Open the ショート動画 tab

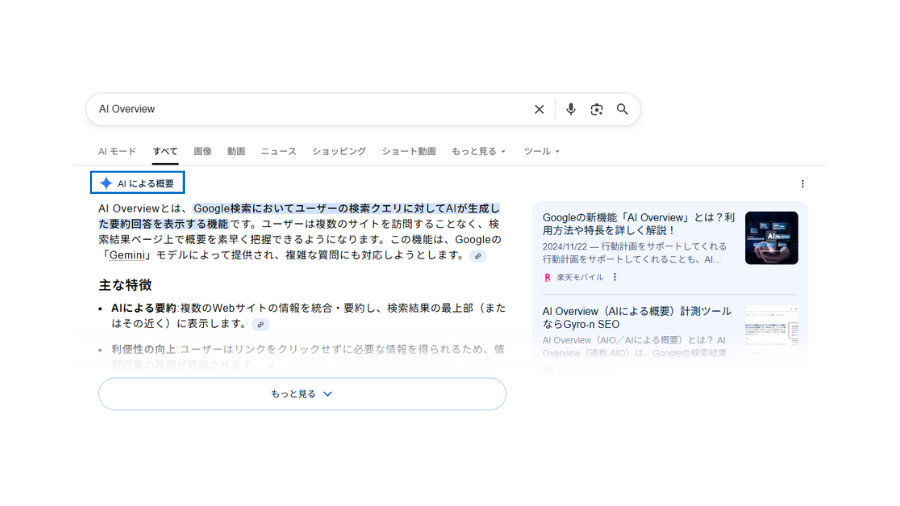[408, 152]
